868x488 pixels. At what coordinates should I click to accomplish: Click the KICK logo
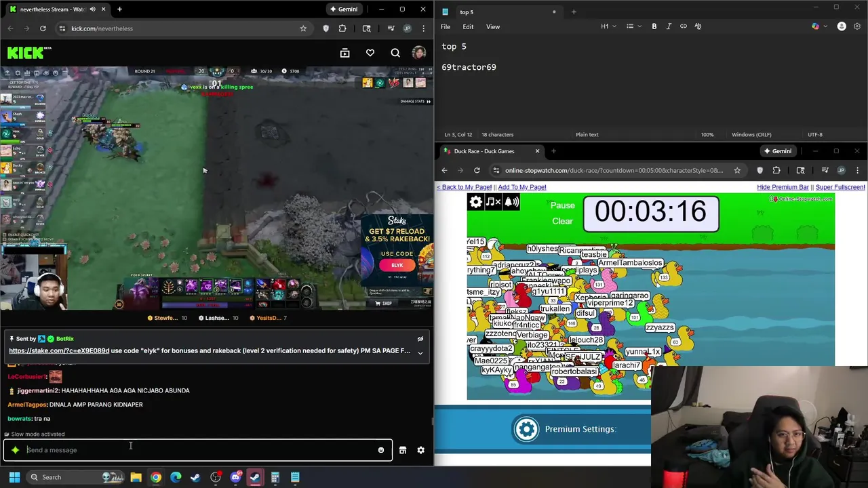26,52
